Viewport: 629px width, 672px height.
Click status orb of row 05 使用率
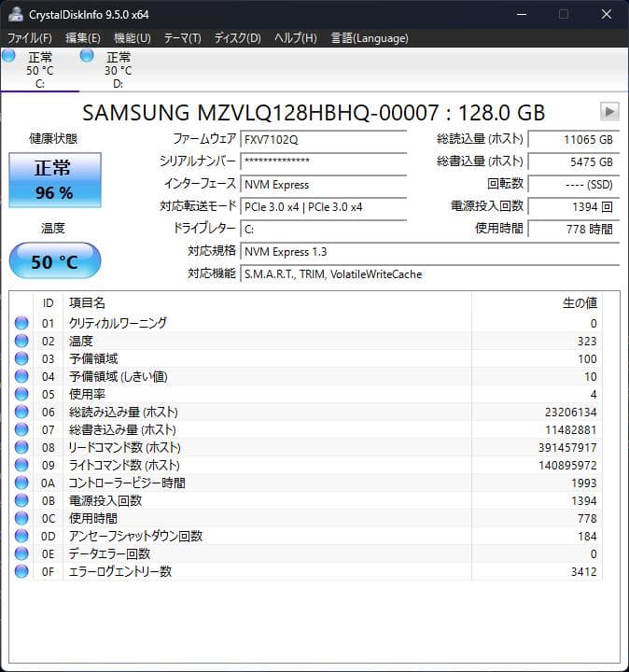point(21,394)
